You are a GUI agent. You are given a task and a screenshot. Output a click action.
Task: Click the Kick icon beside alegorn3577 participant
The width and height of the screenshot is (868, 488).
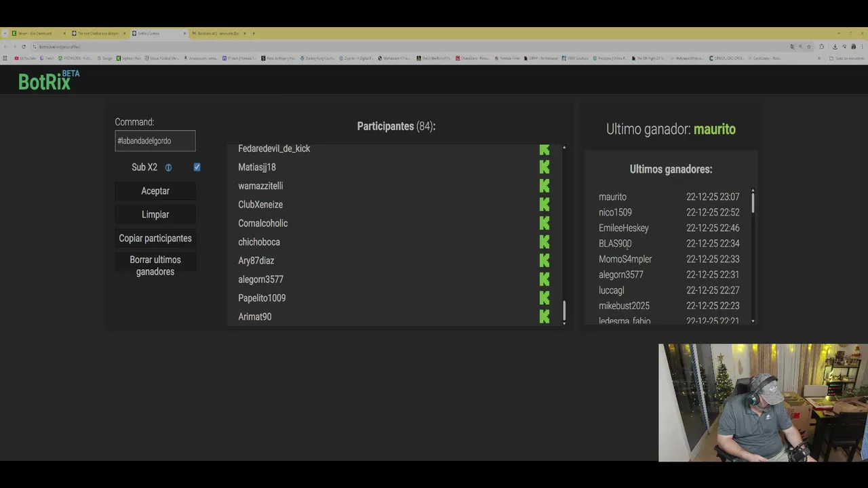pos(545,279)
